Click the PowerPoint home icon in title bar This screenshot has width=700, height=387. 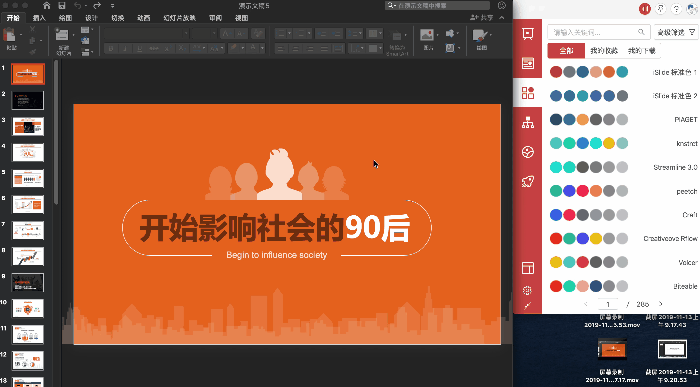pos(47,6)
